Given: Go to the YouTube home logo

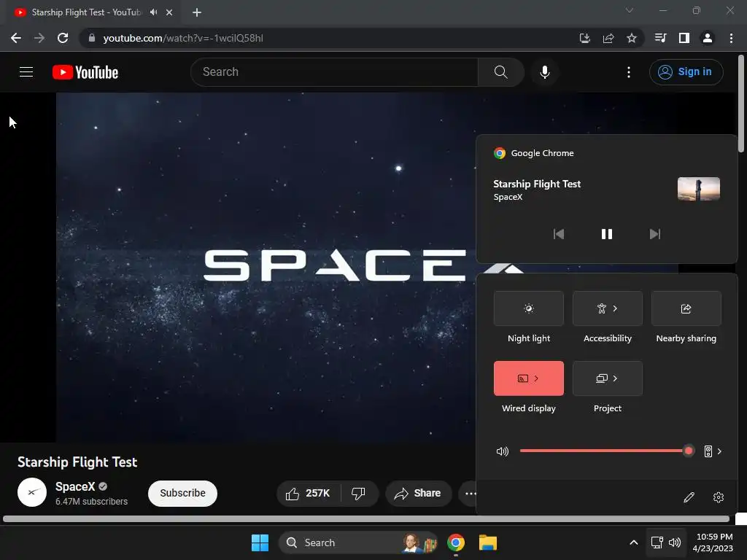Looking at the screenshot, I should tap(85, 72).
